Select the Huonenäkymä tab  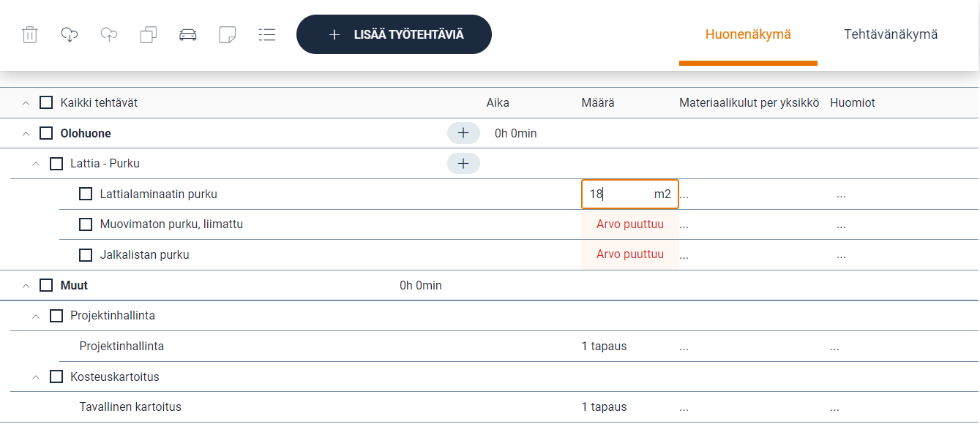pyautogui.click(x=748, y=34)
